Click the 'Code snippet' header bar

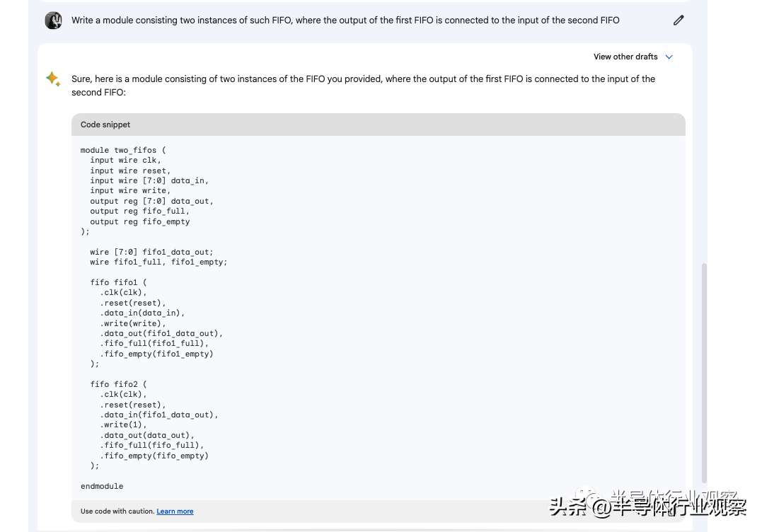378,125
